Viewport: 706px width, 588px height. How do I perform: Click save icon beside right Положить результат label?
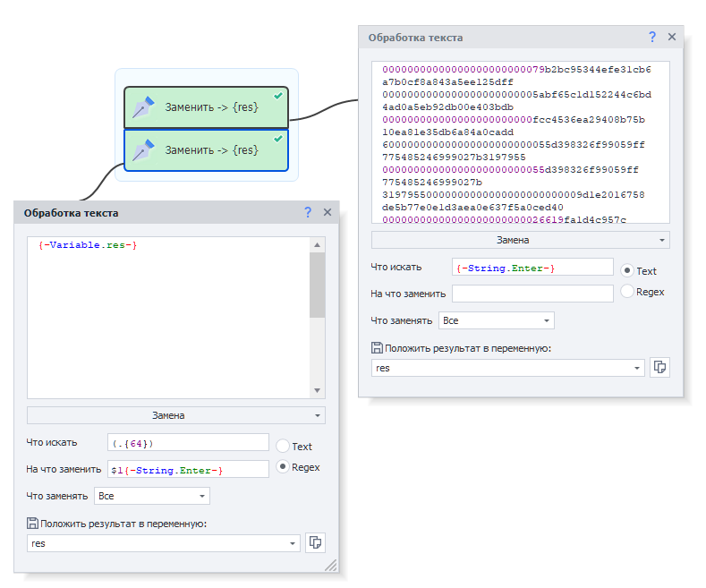coord(377,348)
